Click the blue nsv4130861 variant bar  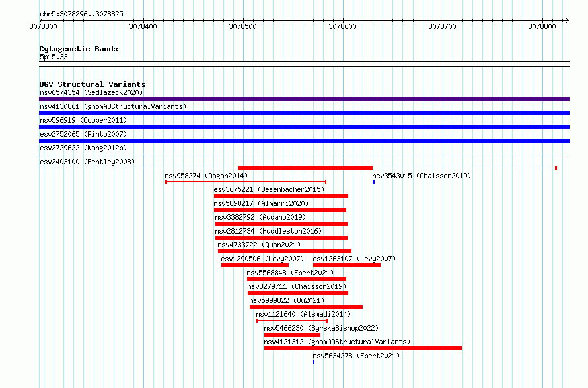coord(304,113)
